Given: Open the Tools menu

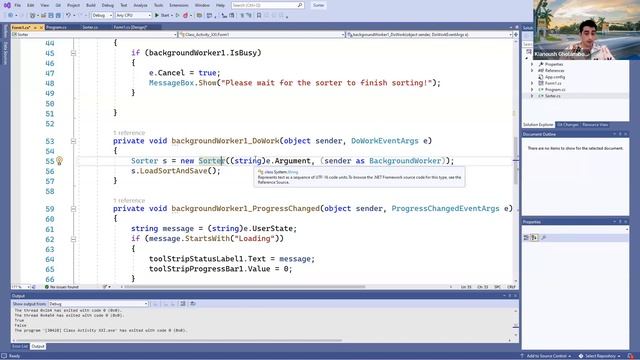Looking at the screenshot, I should (x=158, y=5).
